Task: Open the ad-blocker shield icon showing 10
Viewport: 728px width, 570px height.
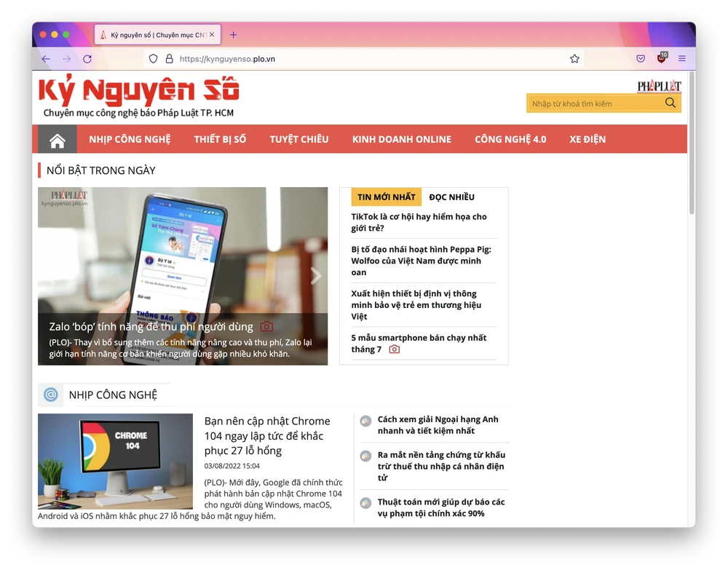Action: pyautogui.click(x=662, y=59)
